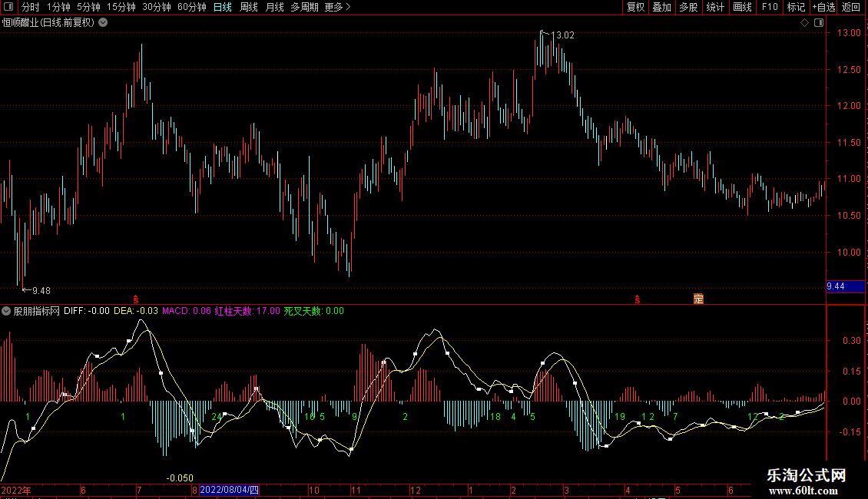Click the MACD: 0.06 indicator value
Screen dimensions: 868x499
186,311
